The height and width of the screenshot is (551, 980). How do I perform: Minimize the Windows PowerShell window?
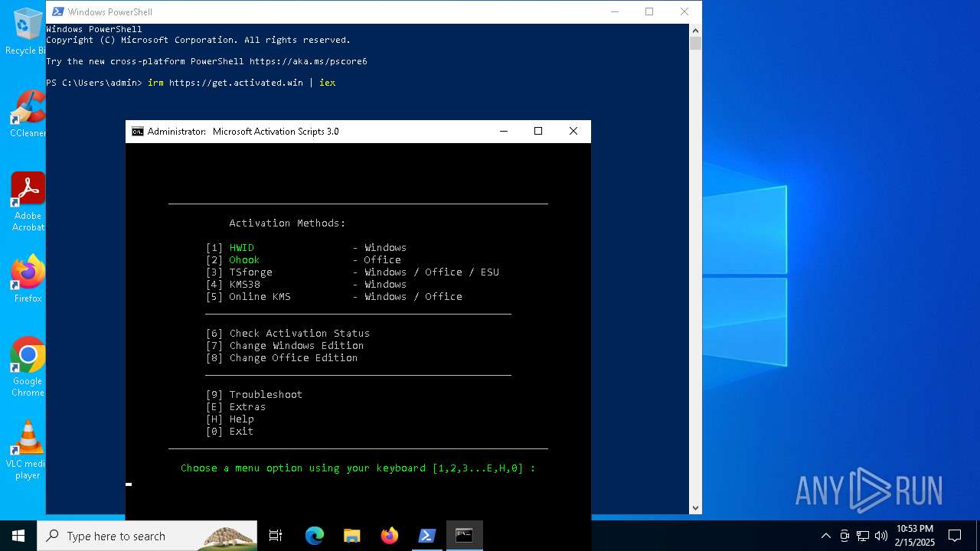pos(614,11)
